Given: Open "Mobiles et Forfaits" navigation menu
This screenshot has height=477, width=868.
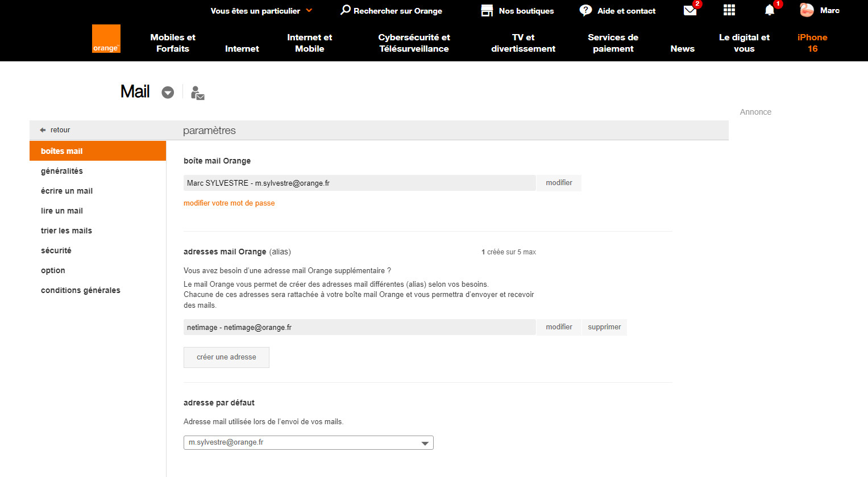Looking at the screenshot, I should tap(173, 43).
